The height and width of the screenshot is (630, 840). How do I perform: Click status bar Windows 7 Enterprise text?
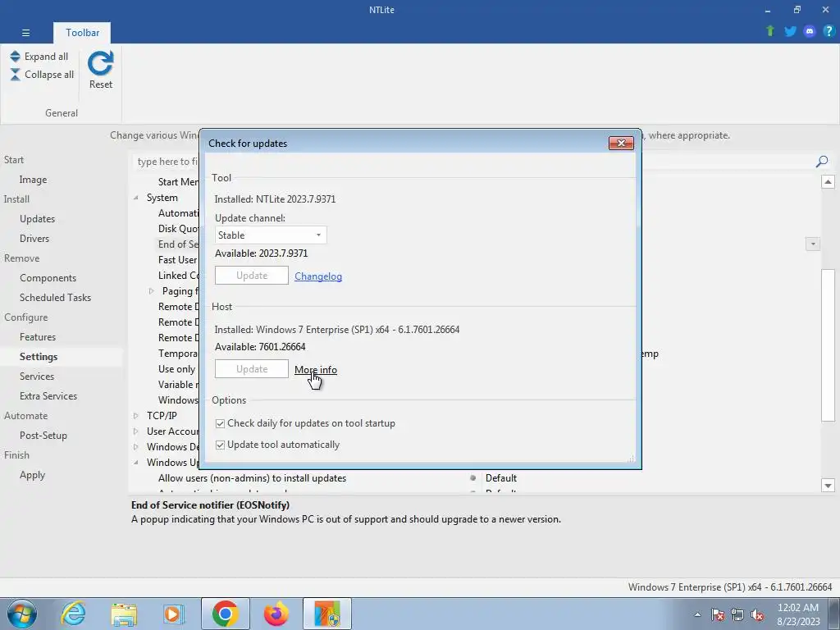(x=729, y=587)
